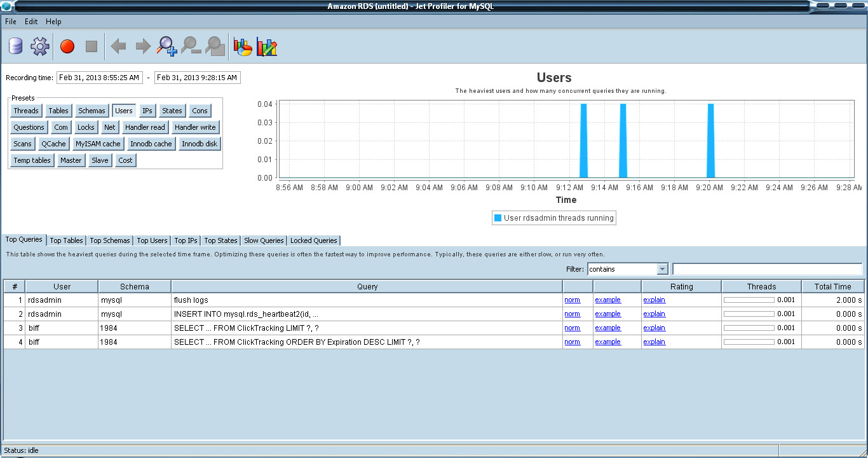Show the Questions preset chart
Viewport: 868px width, 458px height.
point(29,127)
